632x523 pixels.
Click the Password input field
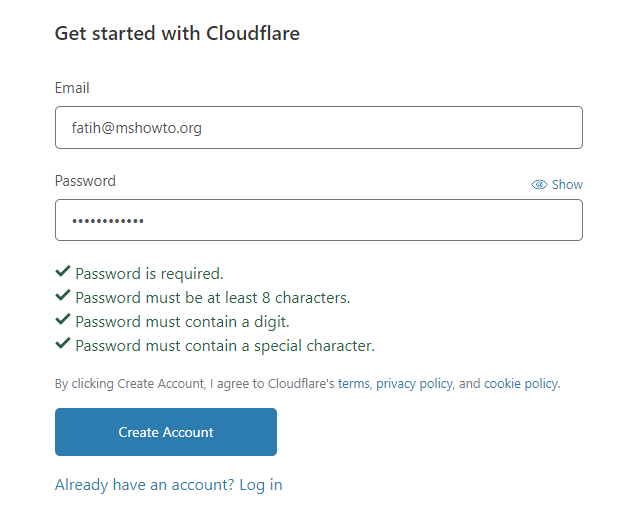tap(318, 220)
